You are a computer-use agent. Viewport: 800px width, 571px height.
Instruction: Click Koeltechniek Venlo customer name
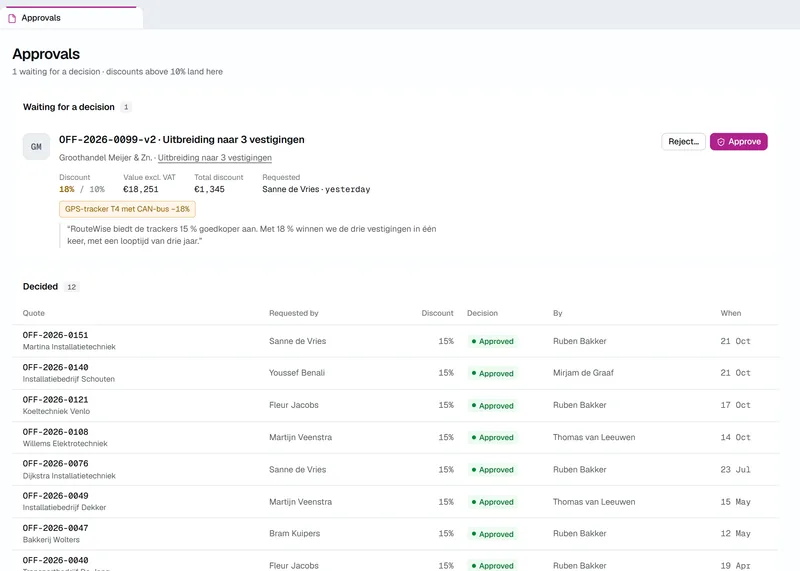click(56, 411)
